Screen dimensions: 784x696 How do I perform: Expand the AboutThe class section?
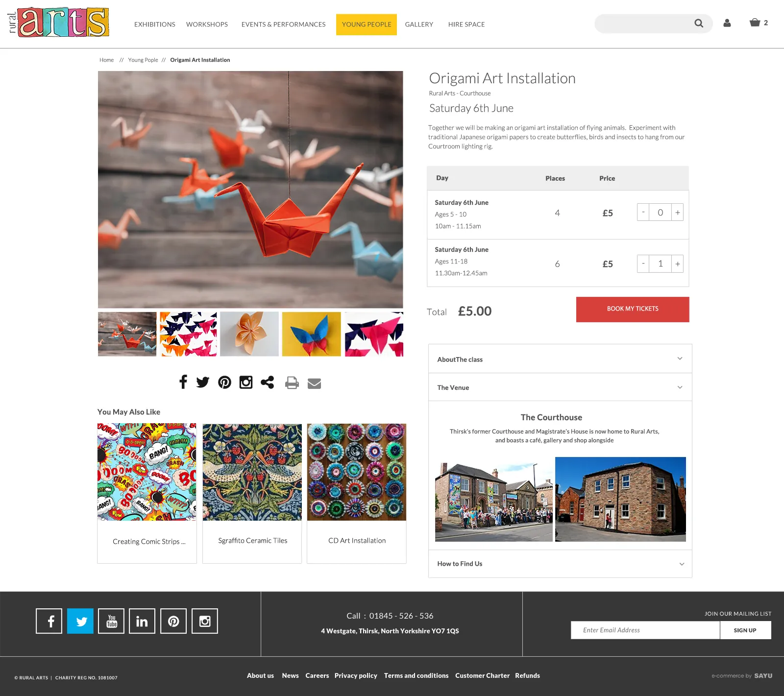pyautogui.click(x=560, y=359)
